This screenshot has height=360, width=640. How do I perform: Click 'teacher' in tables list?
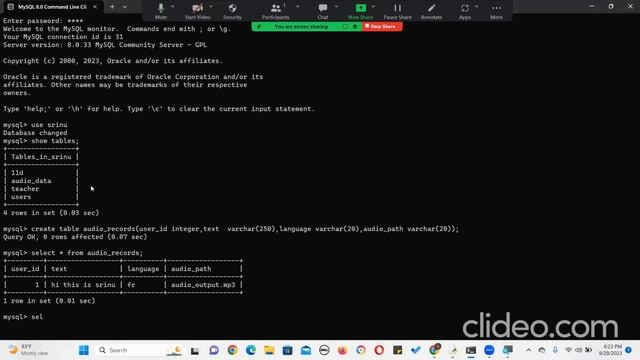point(25,189)
